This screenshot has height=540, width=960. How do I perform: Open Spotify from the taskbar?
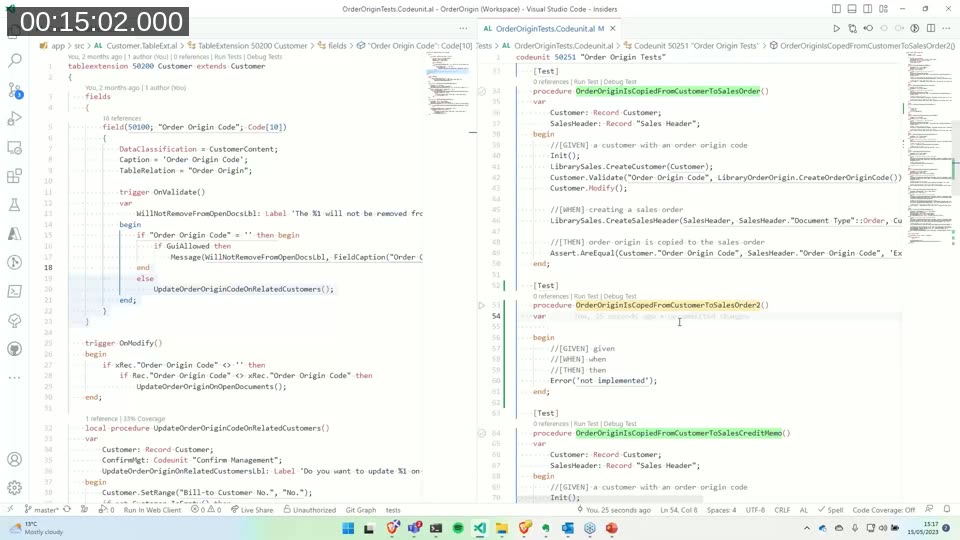(x=458, y=528)
